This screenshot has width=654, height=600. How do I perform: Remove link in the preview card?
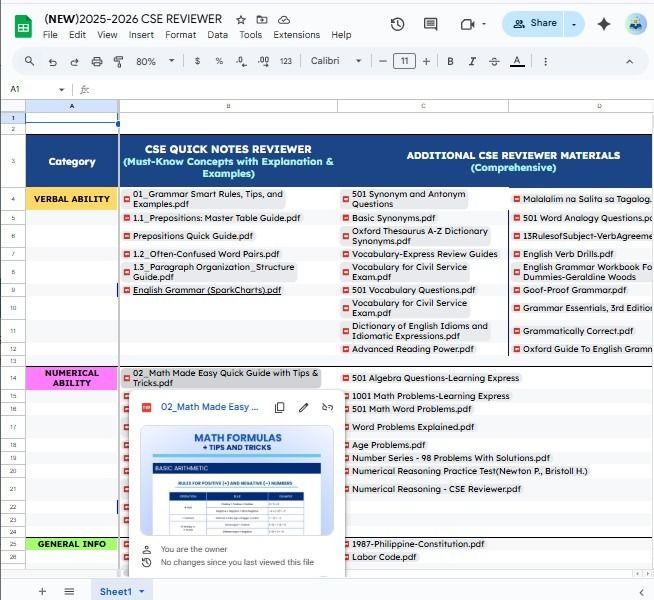click(327, 407)
